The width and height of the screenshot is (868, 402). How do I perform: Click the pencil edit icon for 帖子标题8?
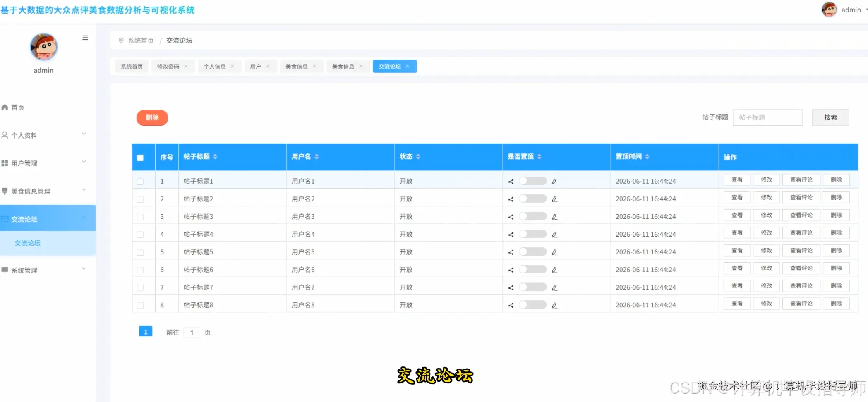coord(554,306)
